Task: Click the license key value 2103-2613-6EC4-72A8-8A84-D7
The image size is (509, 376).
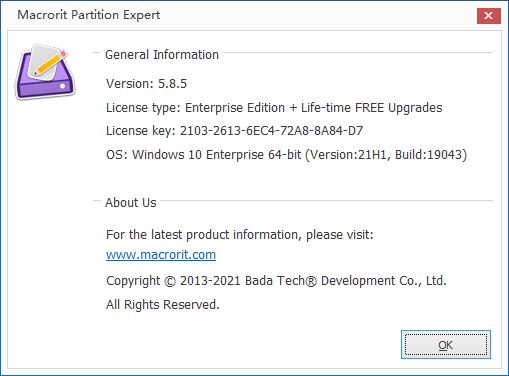Action: [x=271, y=131]
